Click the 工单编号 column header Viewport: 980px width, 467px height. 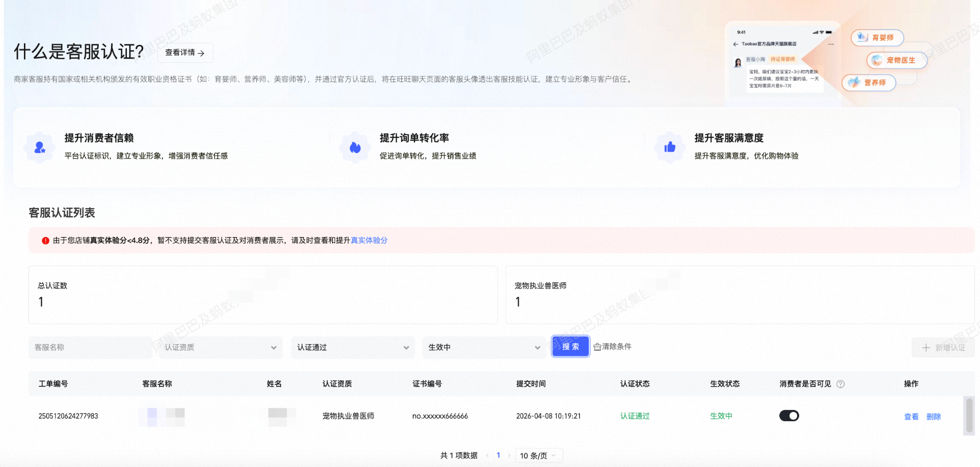tap(53, 384)
